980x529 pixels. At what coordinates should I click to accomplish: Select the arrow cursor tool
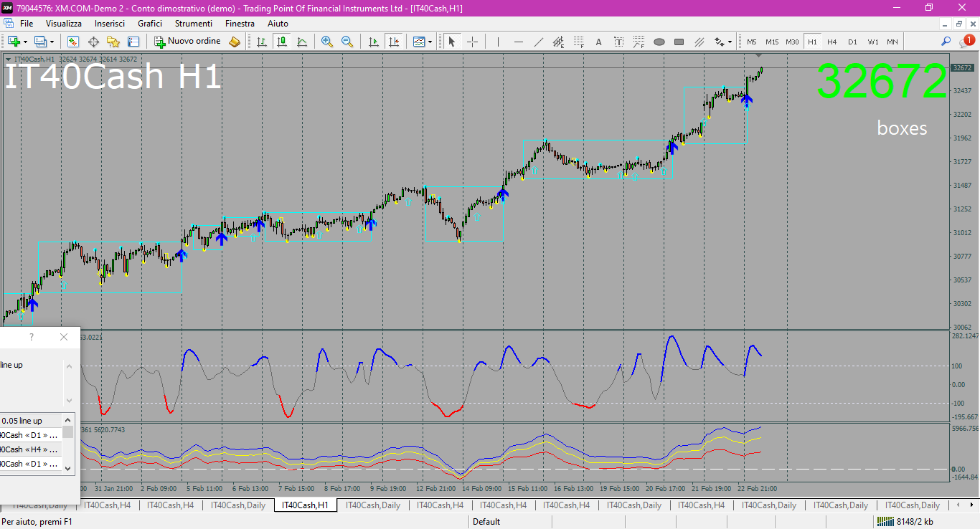point(452,42)
